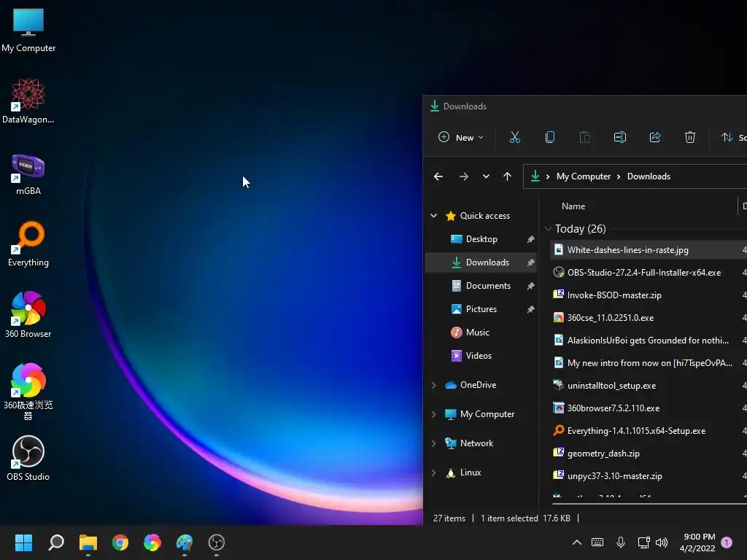Screen dimensions: 747x560
Task: Select Documents in Quick access
Action: coord(481,286)
